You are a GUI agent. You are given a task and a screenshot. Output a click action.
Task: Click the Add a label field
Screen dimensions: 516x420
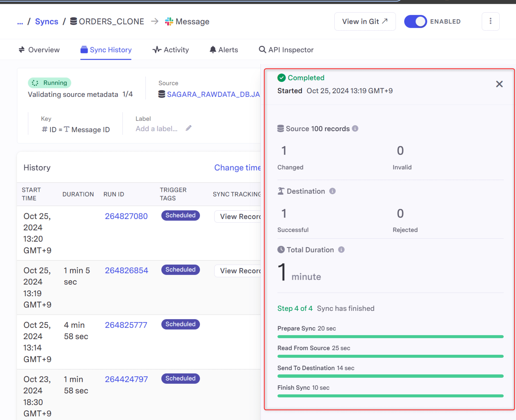coord(157,129)
